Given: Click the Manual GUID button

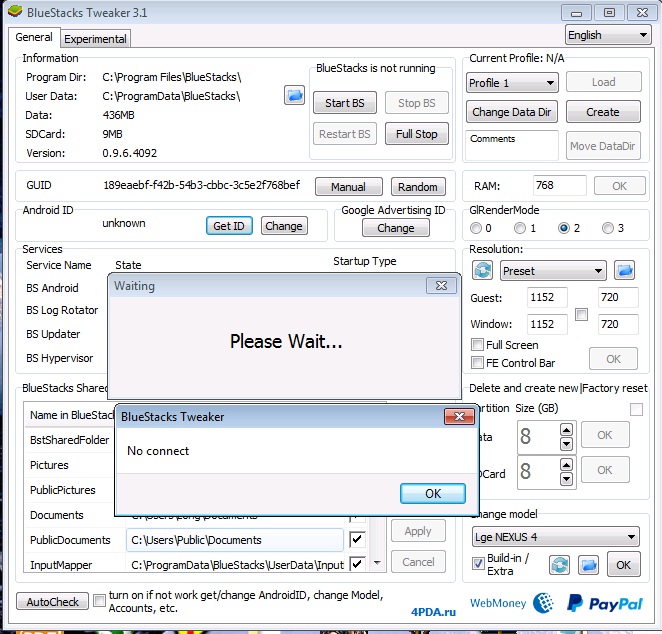Looking at the screenshot, I should click(348, 187).
